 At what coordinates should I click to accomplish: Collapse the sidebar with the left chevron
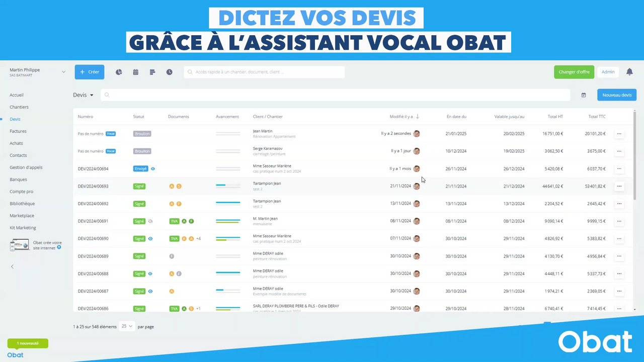(x=12, y=266)
